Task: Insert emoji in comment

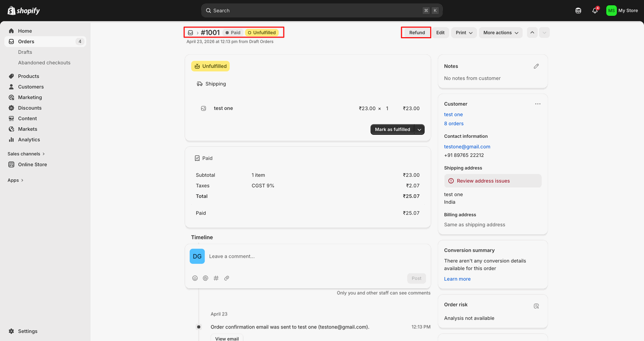Action: (195, 278)
